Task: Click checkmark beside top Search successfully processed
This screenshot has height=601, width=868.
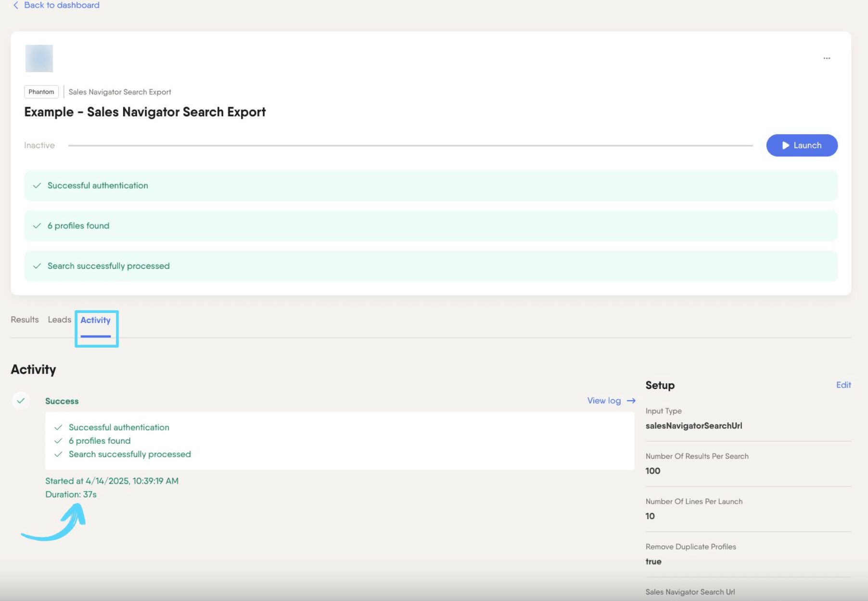Action: coord(37,266)
